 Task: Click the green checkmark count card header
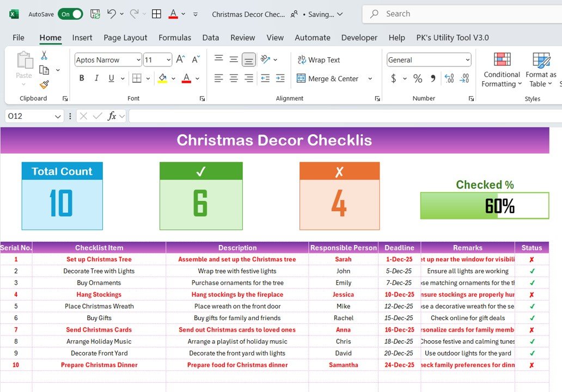pos(201,171)
